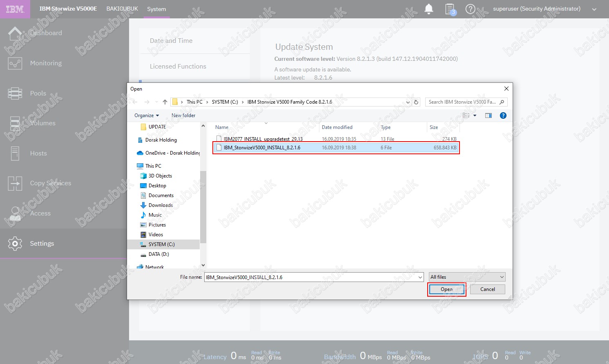Image resolution: width=609 pixels, height=364 pixels.
Task: Open the help question mark icon
Action: pyautogui.click(x=470, y=9)
